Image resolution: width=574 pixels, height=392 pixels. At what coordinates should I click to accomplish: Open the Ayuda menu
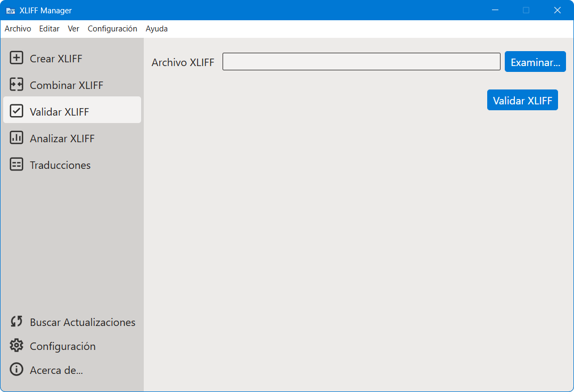click(157, 29)
